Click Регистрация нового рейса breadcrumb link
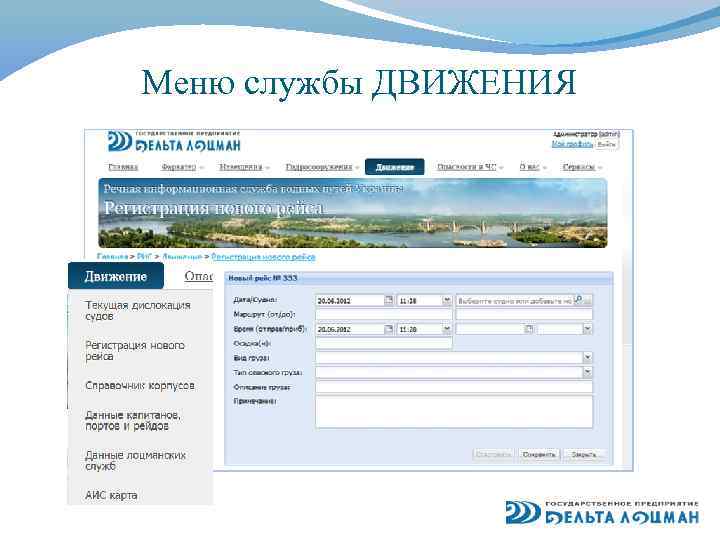Screen dimensions: 720x540 click(263, 257)
